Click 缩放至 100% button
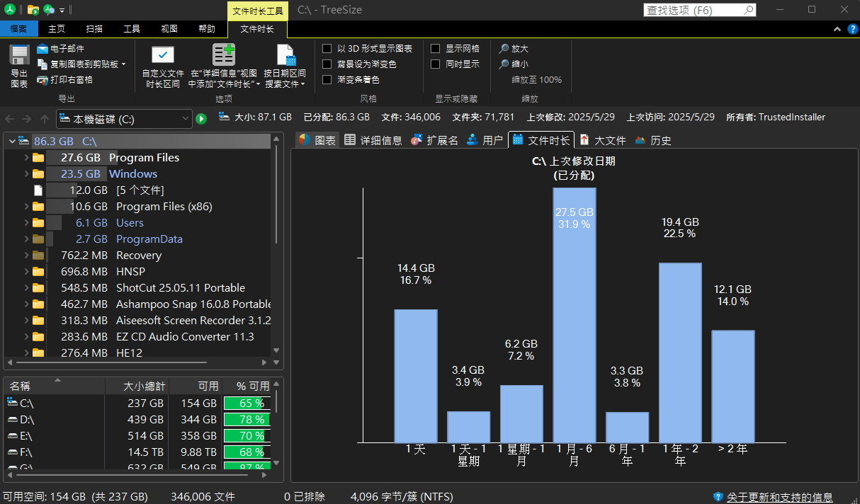This screenshot has height=504, width=860. coord(537,80)
